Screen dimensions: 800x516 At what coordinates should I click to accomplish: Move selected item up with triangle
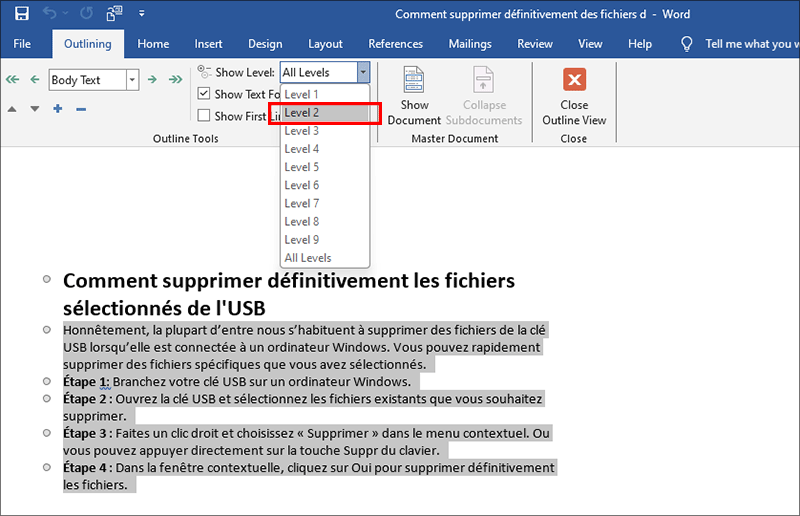(x=12, y=109)
